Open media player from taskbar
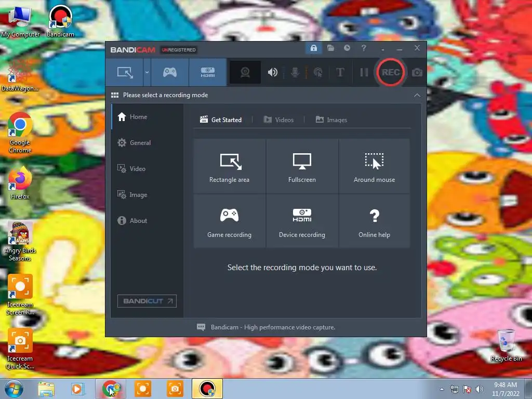 [77, 389]
